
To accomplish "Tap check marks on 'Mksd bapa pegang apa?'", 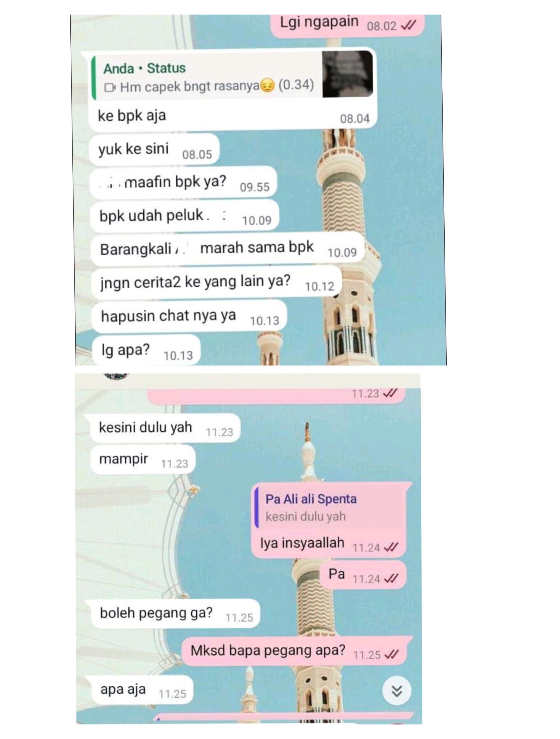I will (x=392, y=654).
